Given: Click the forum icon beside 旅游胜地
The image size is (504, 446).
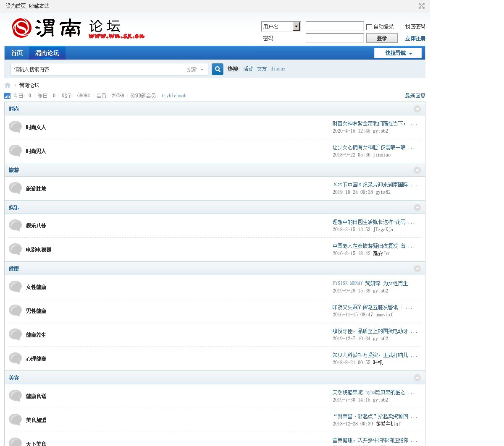Looking at the screenshot, I should [16, 188].
